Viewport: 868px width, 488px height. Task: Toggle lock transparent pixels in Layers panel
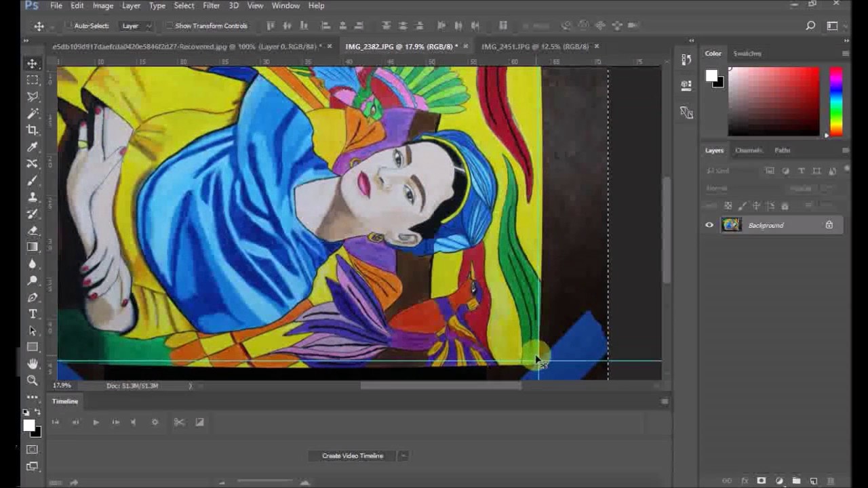[728, 205]
